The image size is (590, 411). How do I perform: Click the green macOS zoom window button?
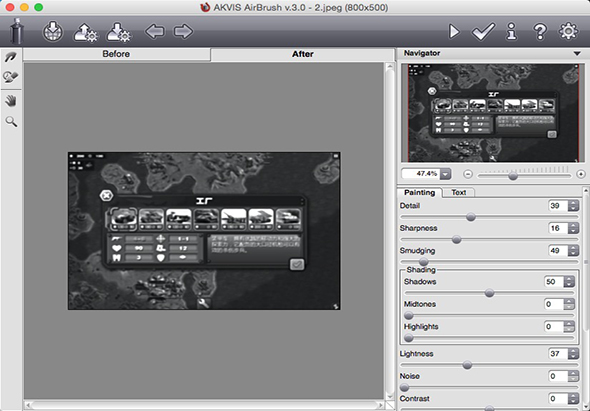pyautogui.click(x=38, y=7)
